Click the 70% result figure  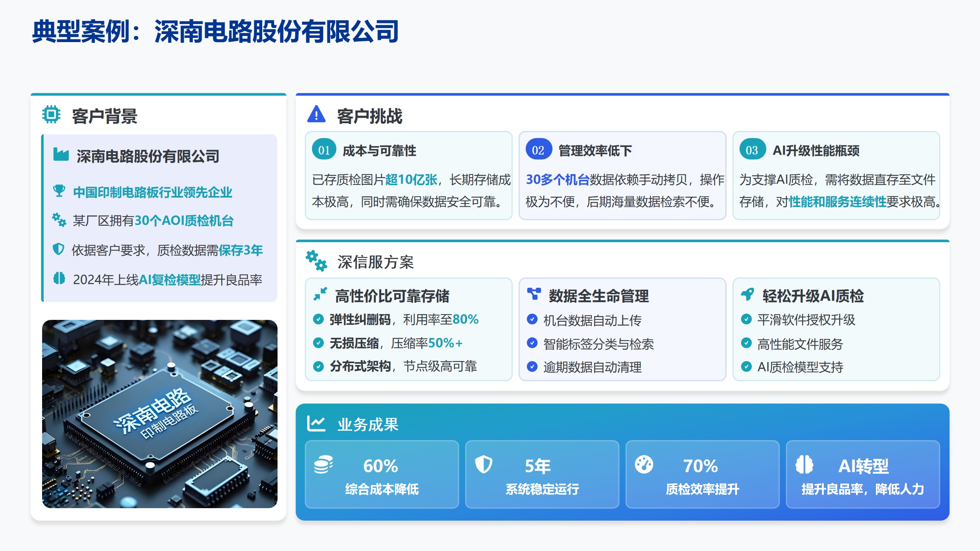[701, 466]
